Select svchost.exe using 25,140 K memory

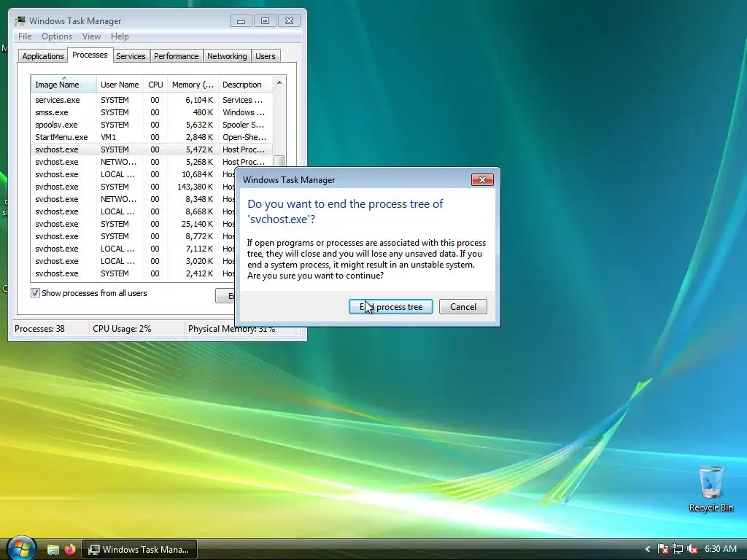coord(133,224)
